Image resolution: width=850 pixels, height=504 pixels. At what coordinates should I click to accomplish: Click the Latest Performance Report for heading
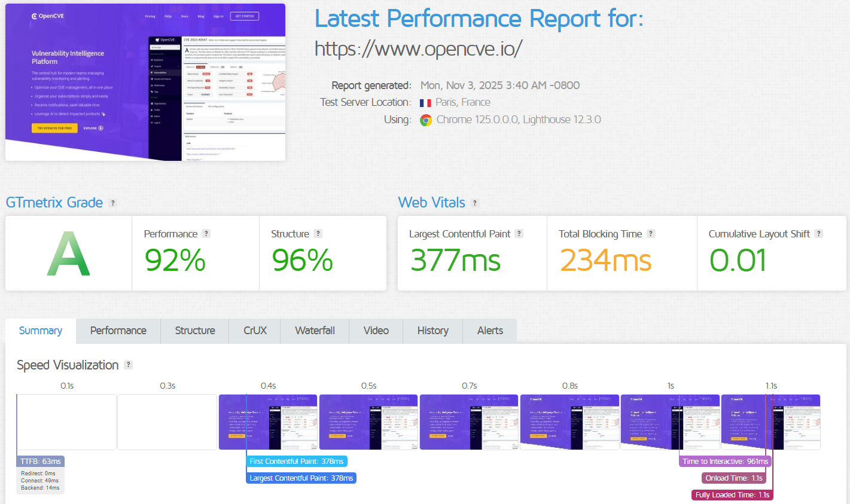point(479,19)
